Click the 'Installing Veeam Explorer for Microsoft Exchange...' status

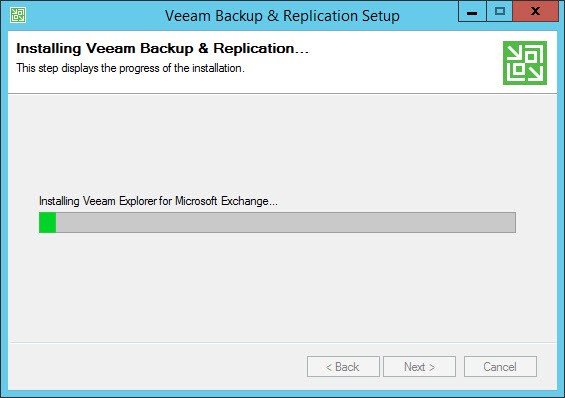click(158, 201)
